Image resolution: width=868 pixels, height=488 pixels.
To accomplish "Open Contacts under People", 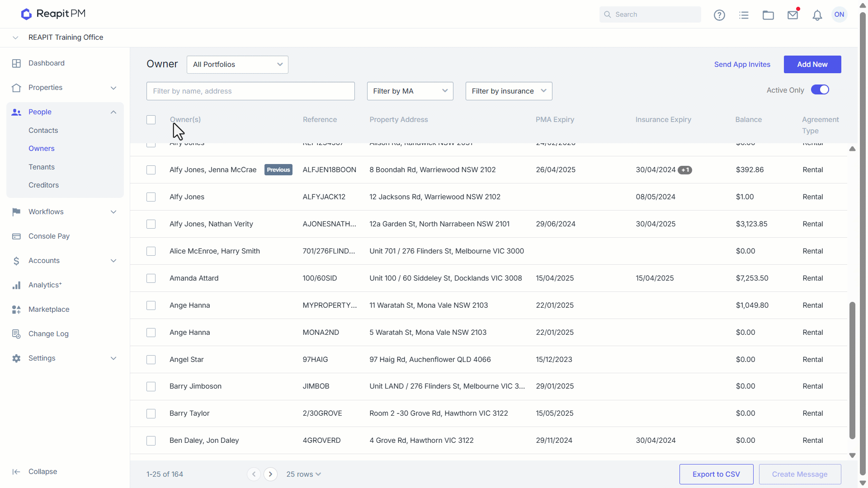I will [x=43, y=131].
